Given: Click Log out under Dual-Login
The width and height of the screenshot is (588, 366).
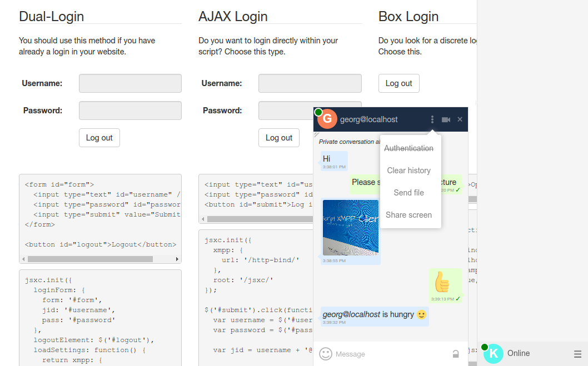Looking at the screenshot, I should click(x=99, y=138).
